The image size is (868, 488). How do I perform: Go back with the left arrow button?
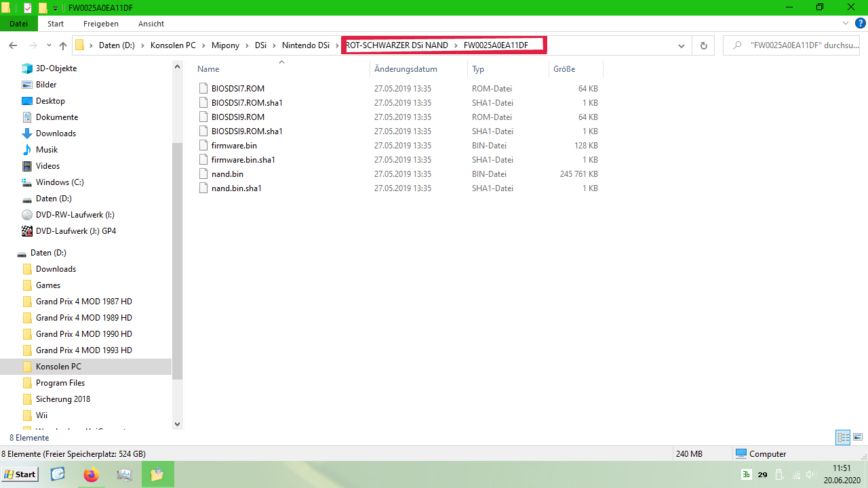[x=12, y=45]
